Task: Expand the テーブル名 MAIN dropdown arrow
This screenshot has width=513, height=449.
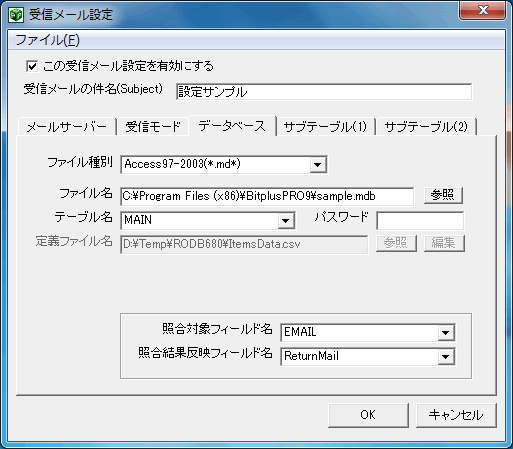Action: pyautogui.click(x=286, y=221)
